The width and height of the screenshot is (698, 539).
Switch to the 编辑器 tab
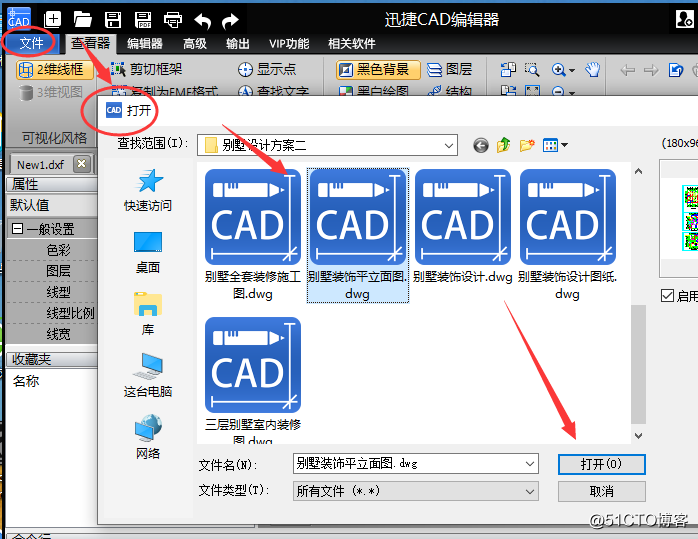[x=145, y=43]
